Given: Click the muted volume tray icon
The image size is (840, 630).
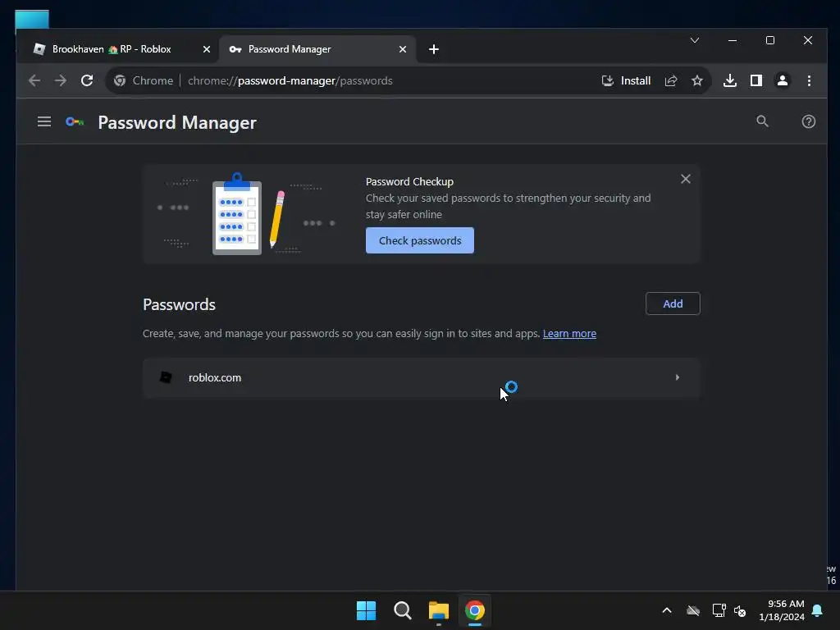Looking at the screenshot, I should [x=740, y=610].
